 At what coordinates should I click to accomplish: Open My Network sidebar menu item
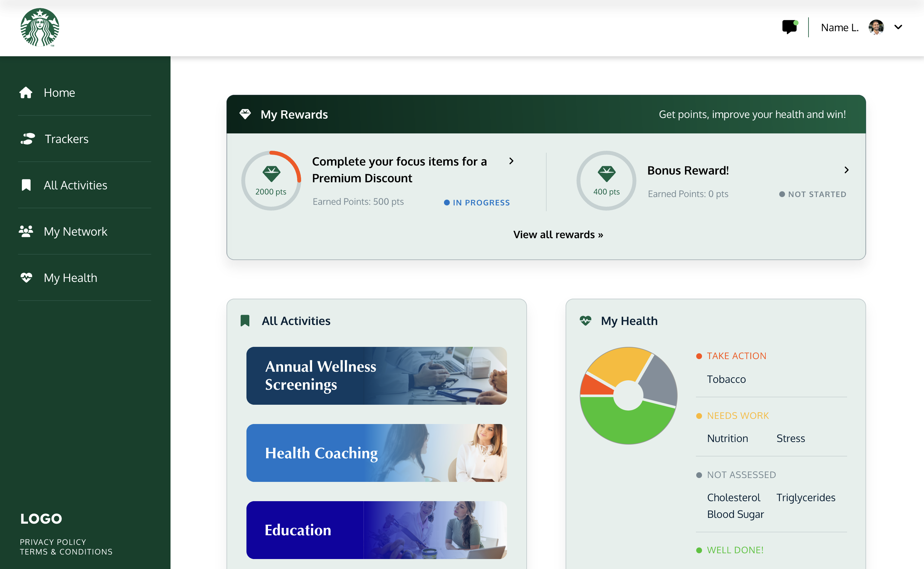(x=75, y=231)
